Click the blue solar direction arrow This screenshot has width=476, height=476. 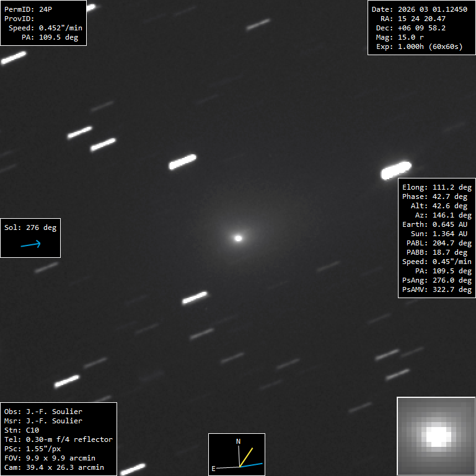coord(30,245)
